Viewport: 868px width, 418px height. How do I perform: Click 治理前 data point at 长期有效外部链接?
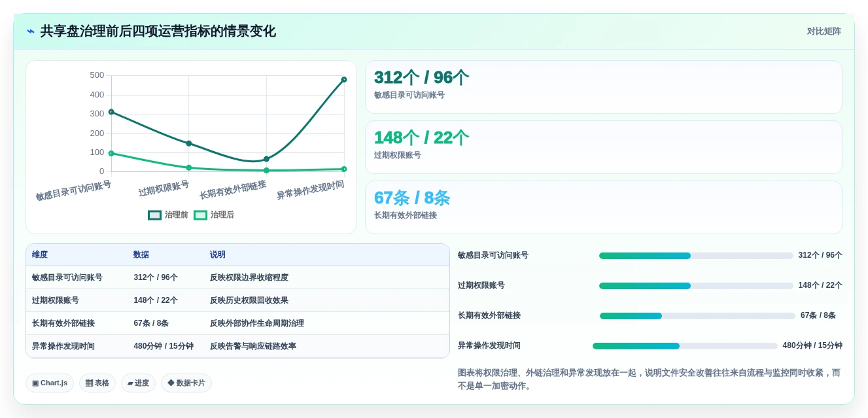(266, 159)
